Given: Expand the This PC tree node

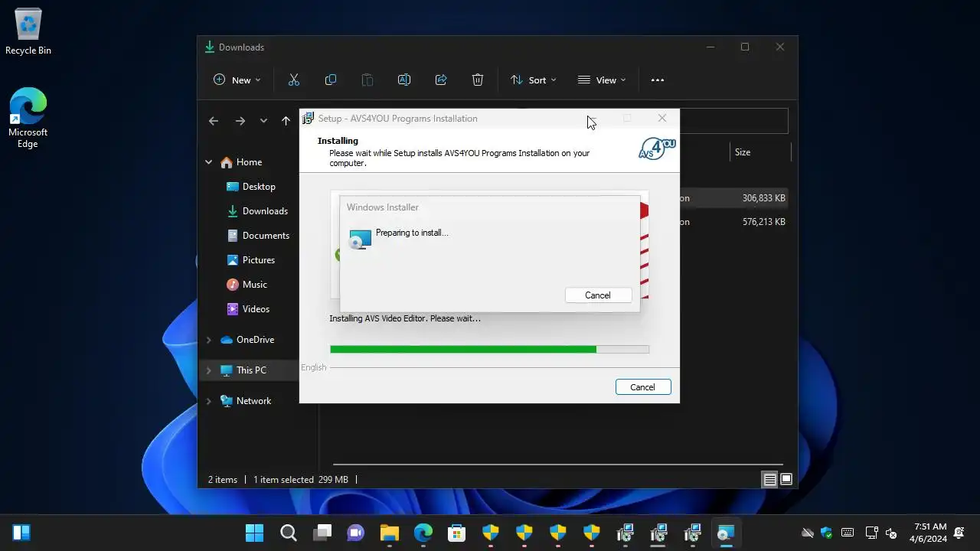Looking at the screenshot, I should pyautogui.click(x=208, y=370).
